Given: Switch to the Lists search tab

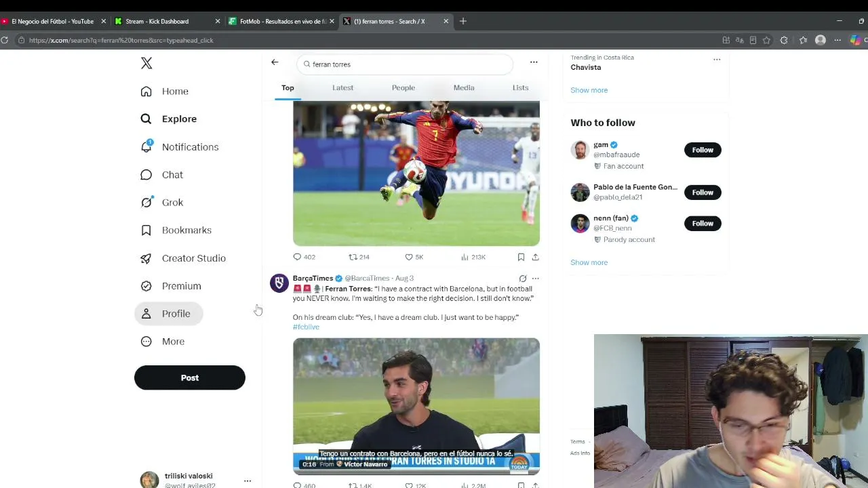Looking at the screenshot, I should coord(520,87).
